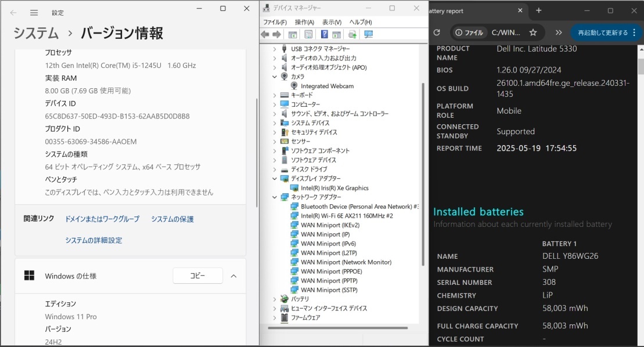Open the browser three-dot menu
644x347 pixels.
coord(635,32)
